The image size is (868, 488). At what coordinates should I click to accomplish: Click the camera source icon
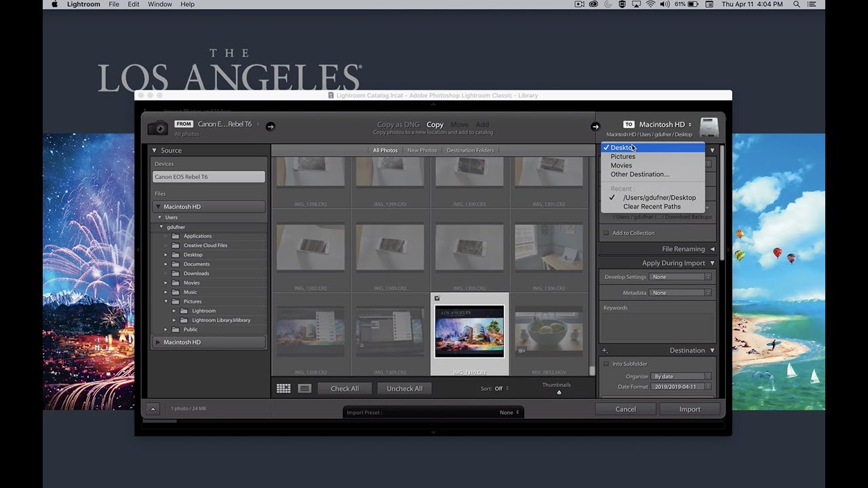point(157,127)
